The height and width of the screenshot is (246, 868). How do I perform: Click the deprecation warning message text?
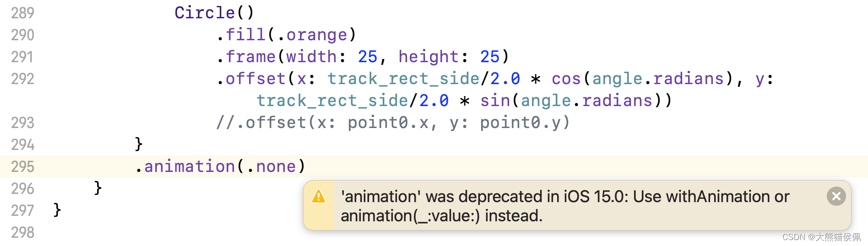[565, 206]
